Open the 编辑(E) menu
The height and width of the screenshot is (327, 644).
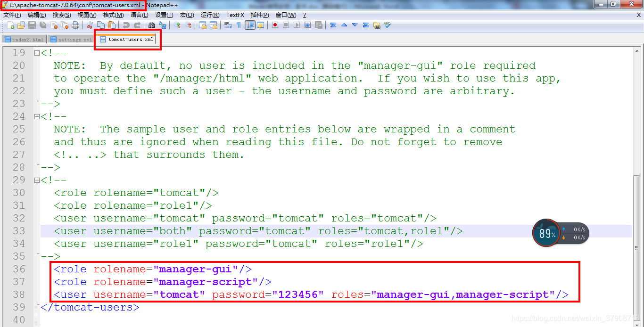(x=37, y=15)
